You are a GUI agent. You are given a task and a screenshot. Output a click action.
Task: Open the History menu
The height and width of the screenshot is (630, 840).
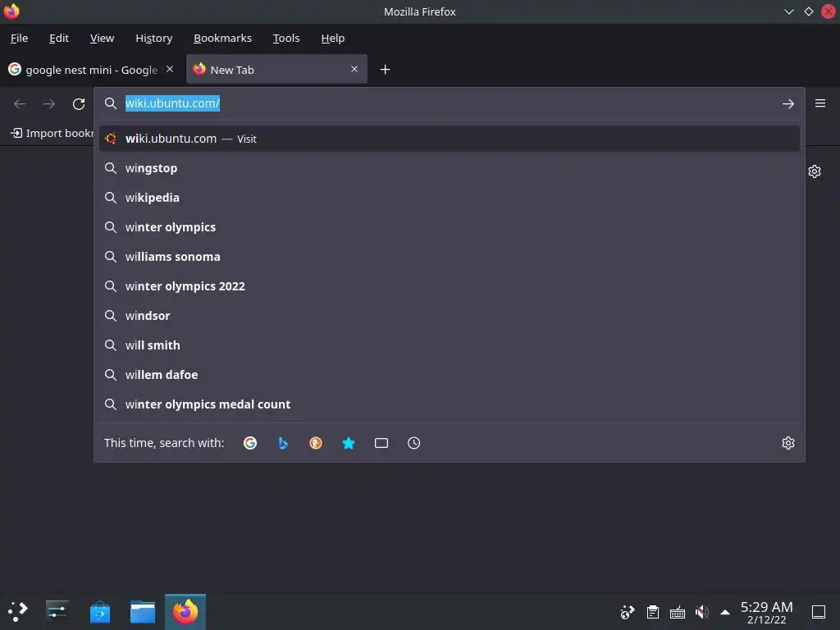153,38
